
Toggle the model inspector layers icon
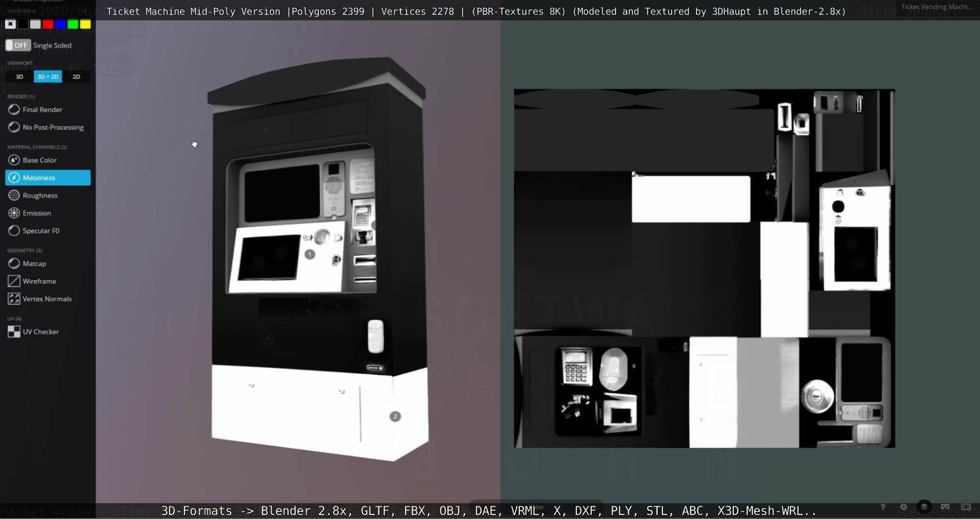[x=924, y=507]
